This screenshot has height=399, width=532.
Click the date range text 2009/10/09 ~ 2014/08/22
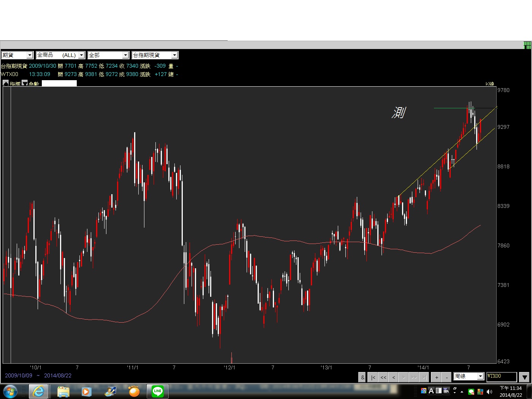38,375
